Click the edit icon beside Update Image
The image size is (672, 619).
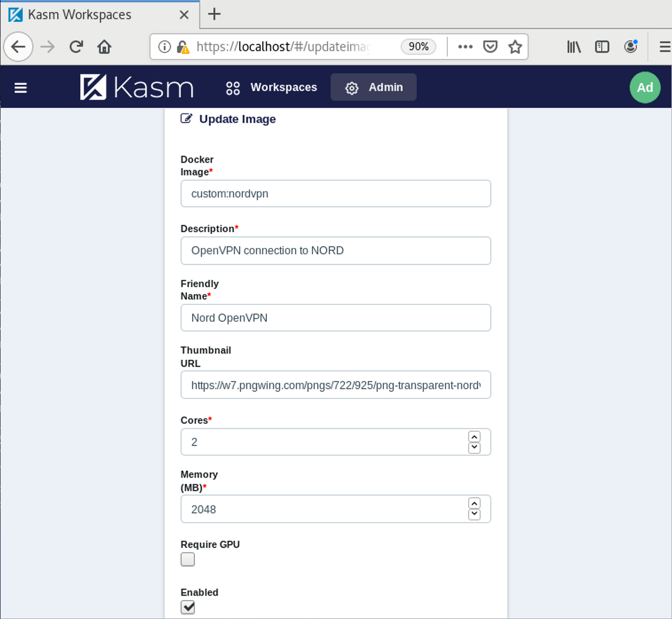point(186,118)
